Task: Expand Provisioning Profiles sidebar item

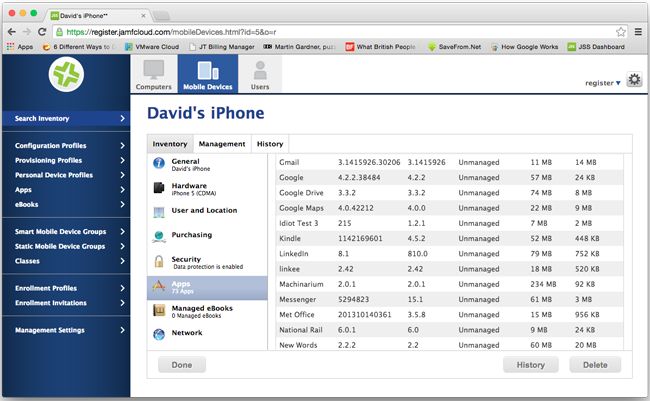Action: click(66, 160)
